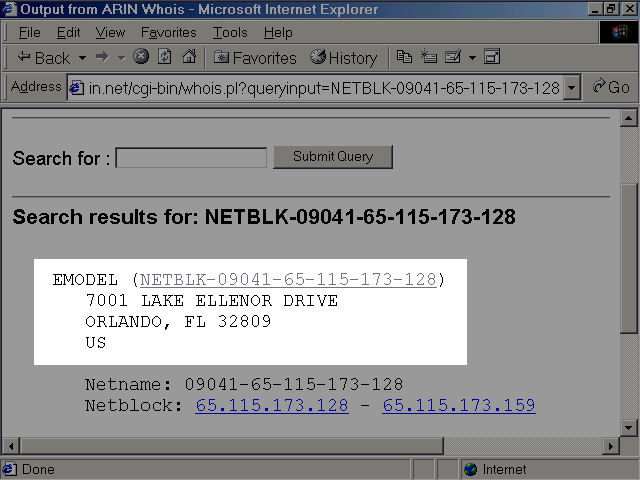Expand the address bar dropdown list
The image size is (640, 480).
pos(571,88)
